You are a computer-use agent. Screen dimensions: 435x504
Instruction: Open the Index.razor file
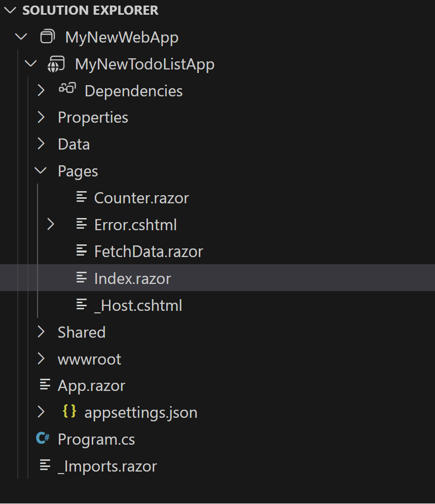point(132,278)
